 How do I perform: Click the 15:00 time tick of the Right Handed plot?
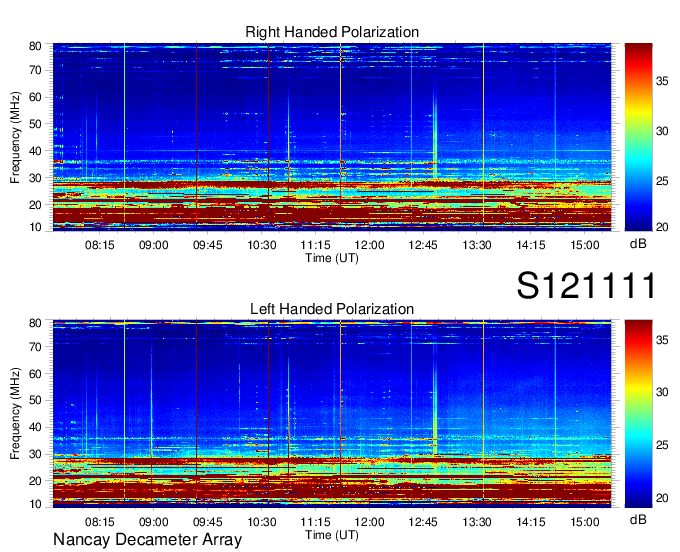pyautogui.click(x=585, y=245)
